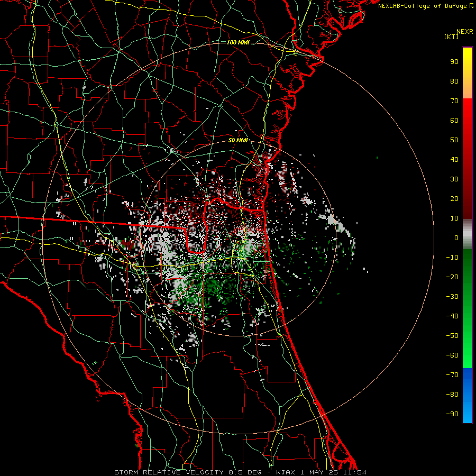Click the positive 90 scale value
This screenshot has width=476, height=476.
(x=454, y=62)
